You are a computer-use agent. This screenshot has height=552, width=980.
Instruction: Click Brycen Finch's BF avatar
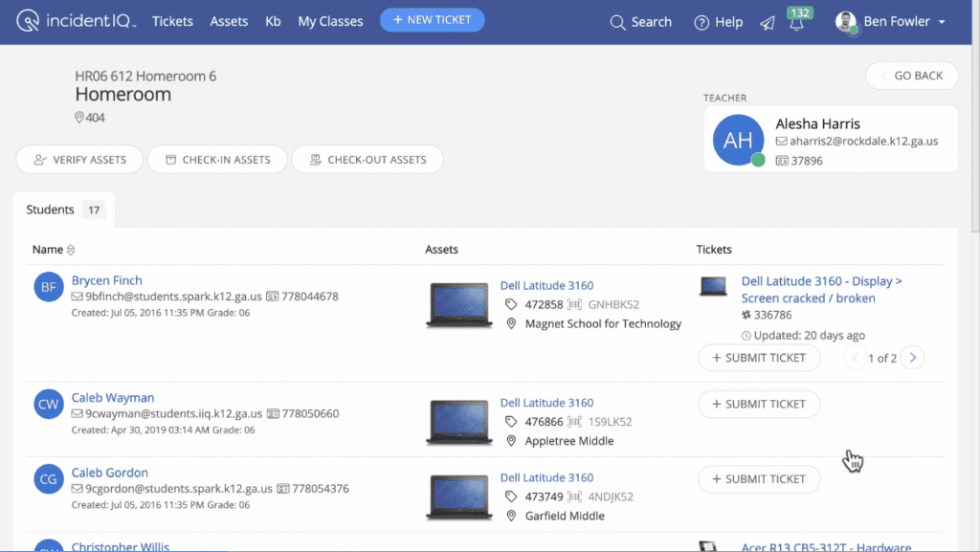(49, 288)
